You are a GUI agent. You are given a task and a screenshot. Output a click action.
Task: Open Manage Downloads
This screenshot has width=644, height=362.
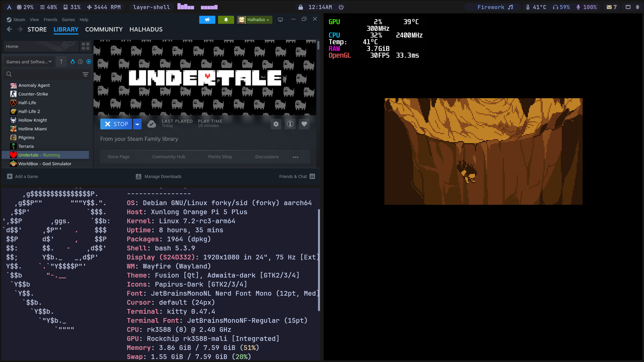click(x=159, y=176)
